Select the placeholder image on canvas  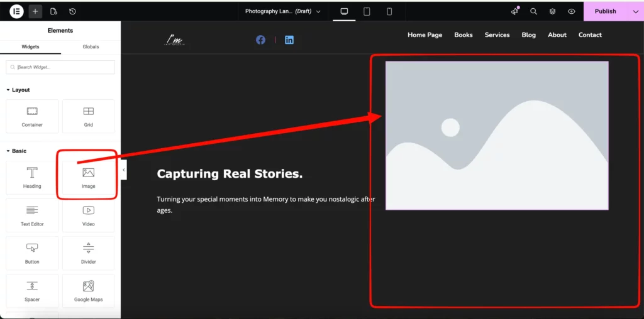click(x=497, y=135)
